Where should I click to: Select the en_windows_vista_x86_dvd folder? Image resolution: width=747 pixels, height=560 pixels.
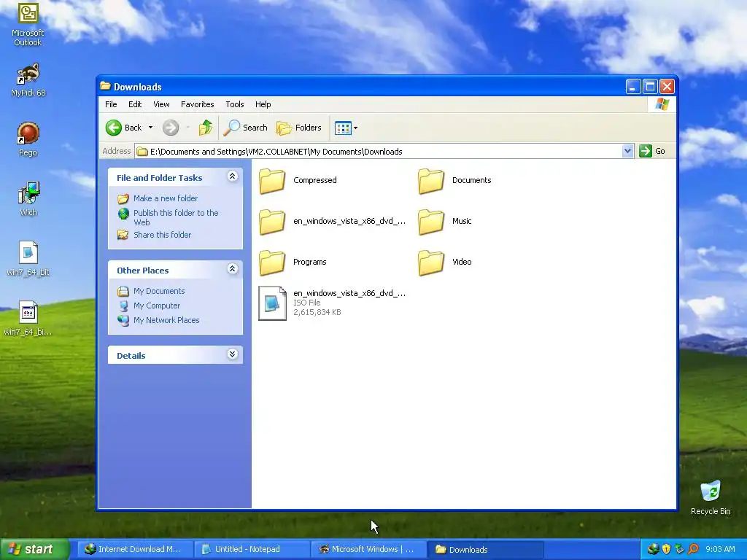(272, 222)
